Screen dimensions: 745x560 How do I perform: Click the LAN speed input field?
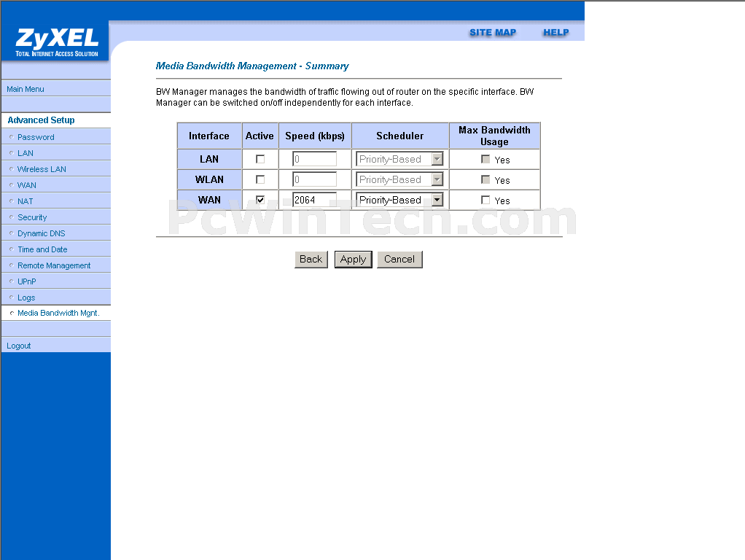[314, 159]
